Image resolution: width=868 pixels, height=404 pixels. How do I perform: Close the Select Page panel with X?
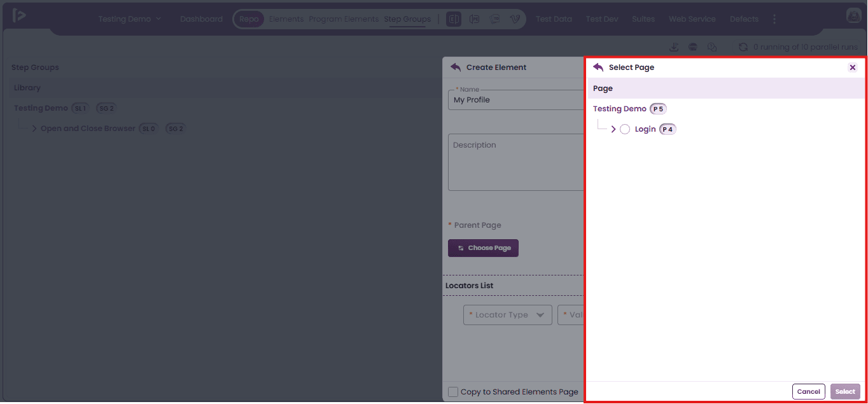click(853, 67)
